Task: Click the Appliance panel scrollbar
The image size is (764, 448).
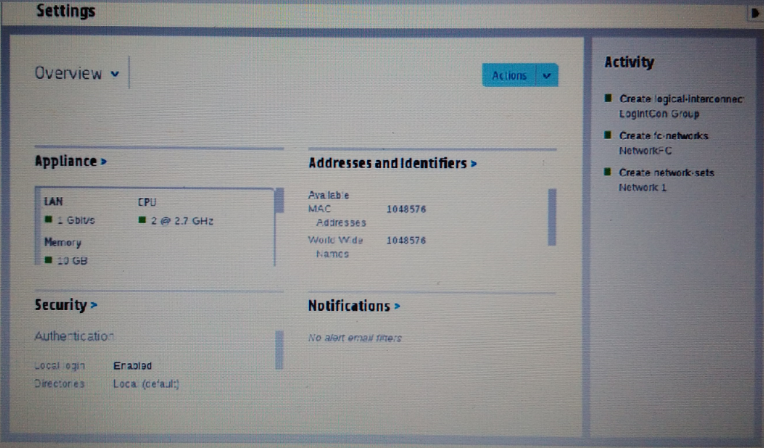Action: pyautogui.click(x=278, y=201)
